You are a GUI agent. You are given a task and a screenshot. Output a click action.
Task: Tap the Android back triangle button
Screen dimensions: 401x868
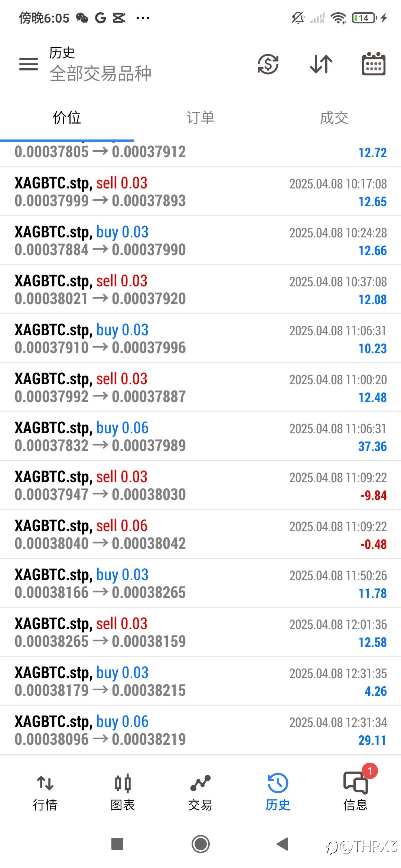point(283,844)
